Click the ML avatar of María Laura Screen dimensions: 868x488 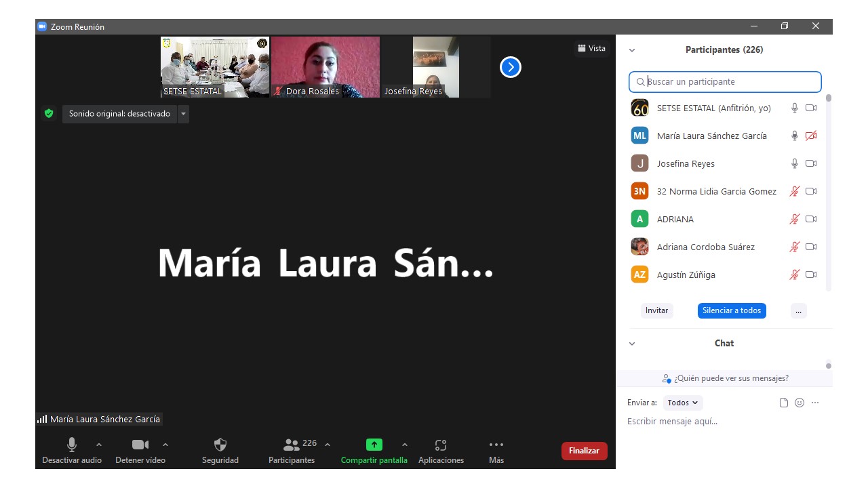point(639,136)
